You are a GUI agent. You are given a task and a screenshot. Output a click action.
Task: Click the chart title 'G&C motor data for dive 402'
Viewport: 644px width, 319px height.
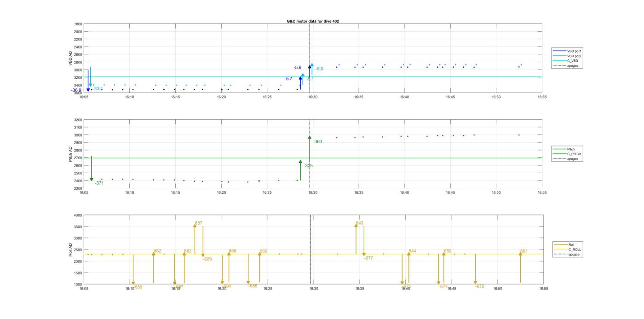[313, 21]
